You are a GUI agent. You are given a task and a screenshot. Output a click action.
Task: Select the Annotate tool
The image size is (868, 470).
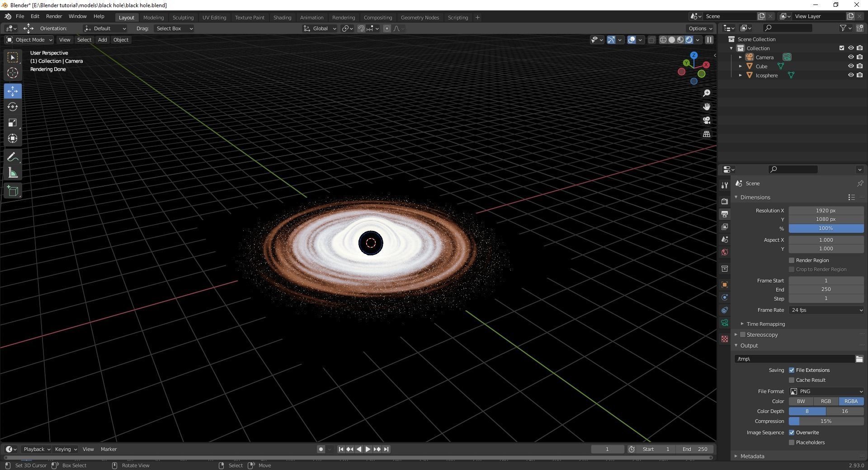click(x=12, y=156)
